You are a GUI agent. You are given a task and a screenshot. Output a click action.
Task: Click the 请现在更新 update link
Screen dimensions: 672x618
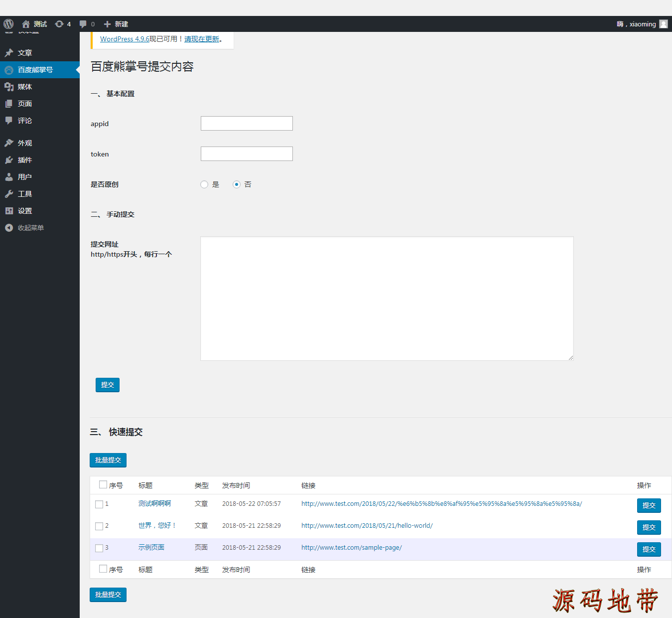click(x=202, y=39)
